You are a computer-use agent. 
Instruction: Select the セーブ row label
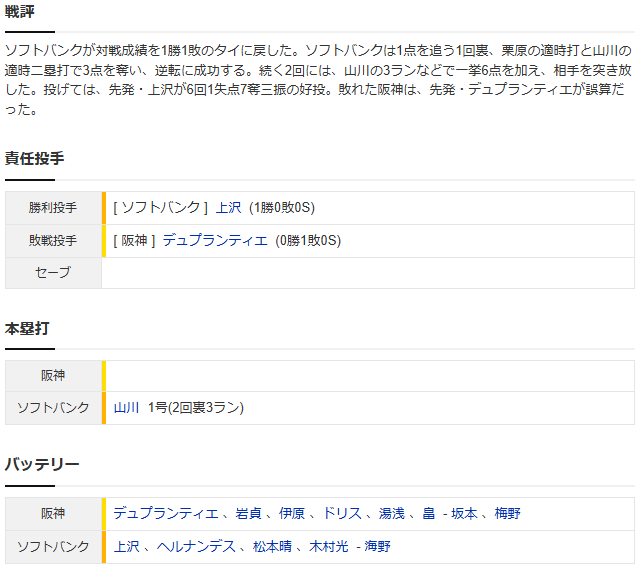click(53, 273)
